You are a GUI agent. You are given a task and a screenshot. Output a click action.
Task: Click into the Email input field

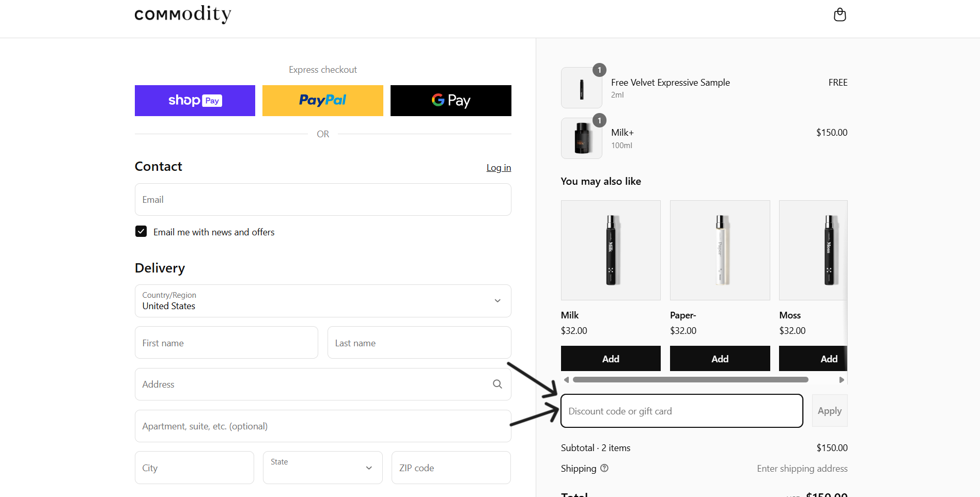click(x=323, y=200)
